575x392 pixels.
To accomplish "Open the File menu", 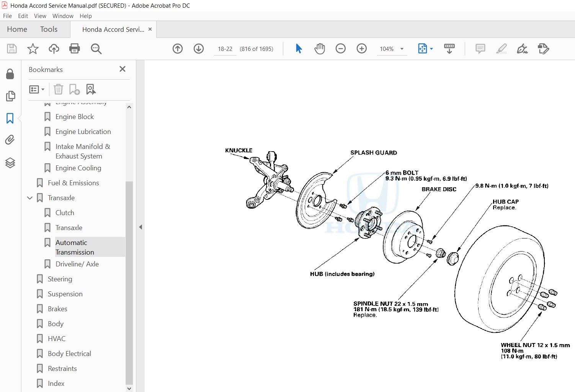I will tap(7, 16).
